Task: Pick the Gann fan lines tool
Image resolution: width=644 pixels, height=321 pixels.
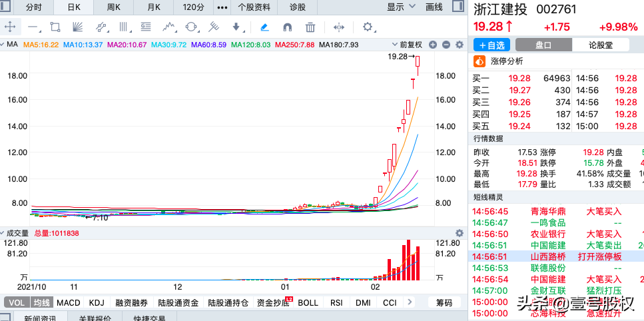Action: pos(78,27)
